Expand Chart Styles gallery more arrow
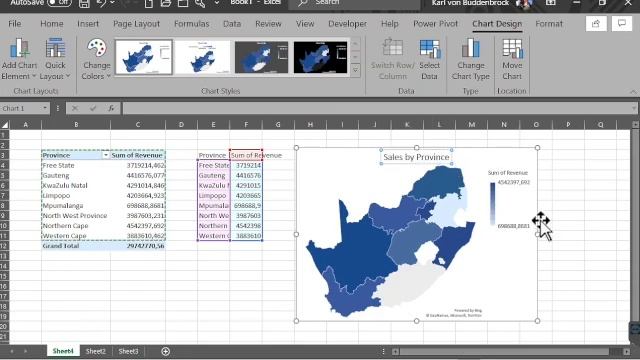 356,70
